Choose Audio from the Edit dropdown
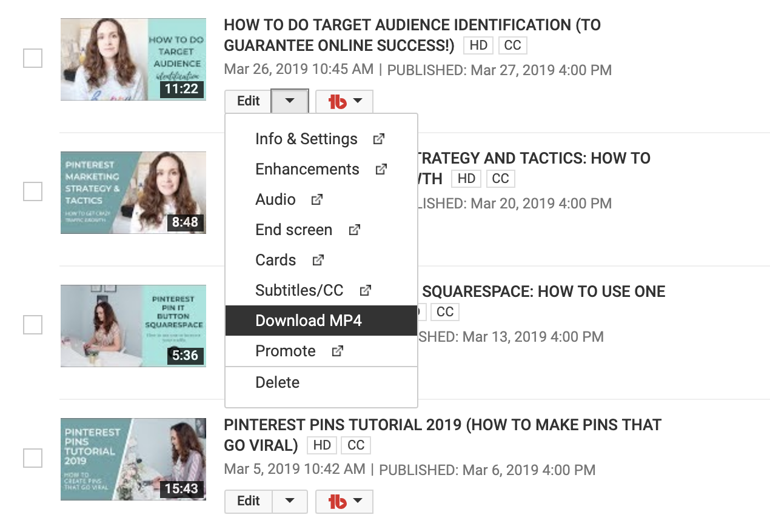Image resolution: width=770 pixels, height=532 pixels. (x=321, y=199)
